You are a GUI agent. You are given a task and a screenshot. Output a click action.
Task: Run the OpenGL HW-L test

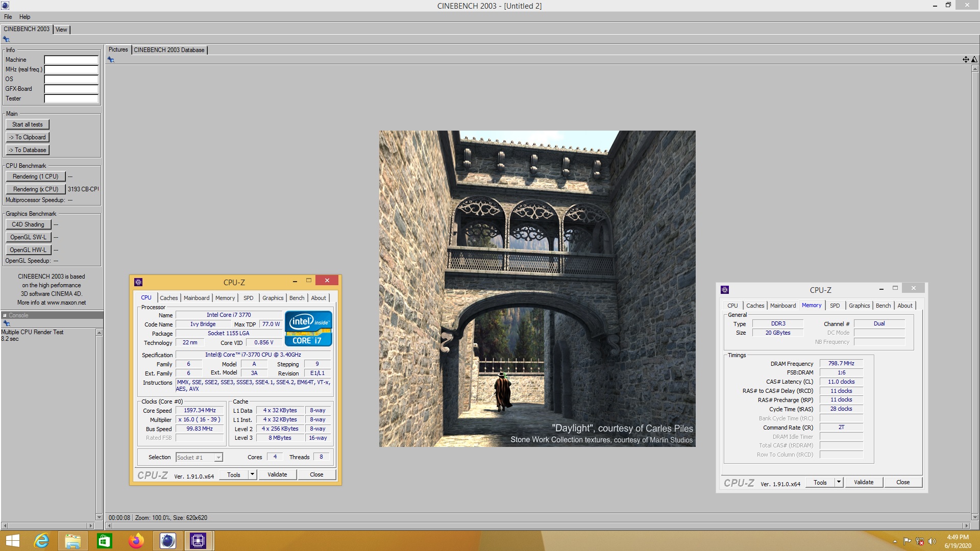click(x=29, y=250)
